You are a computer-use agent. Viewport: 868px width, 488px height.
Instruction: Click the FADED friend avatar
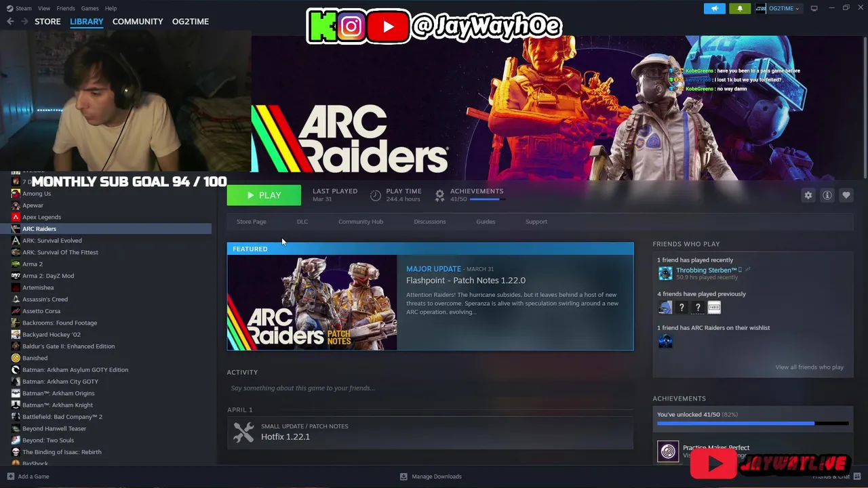(x=714, y=308)
